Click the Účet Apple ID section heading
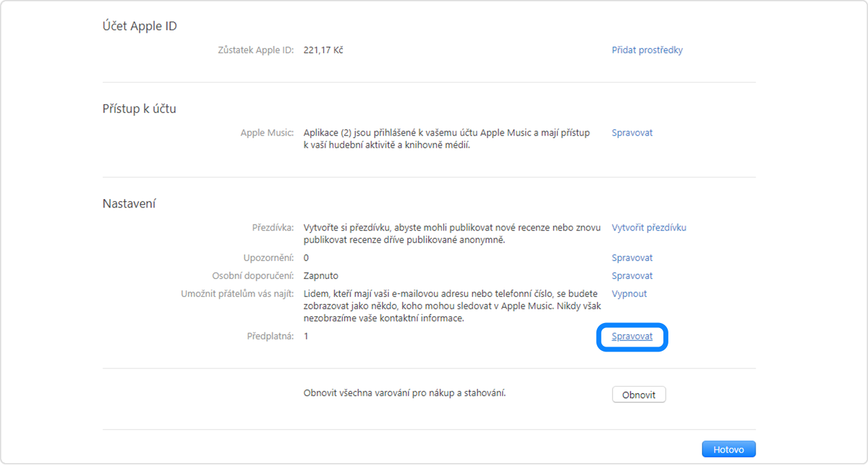Image resolution: width=868 pixels, height=465 pixels. (139, 26)
